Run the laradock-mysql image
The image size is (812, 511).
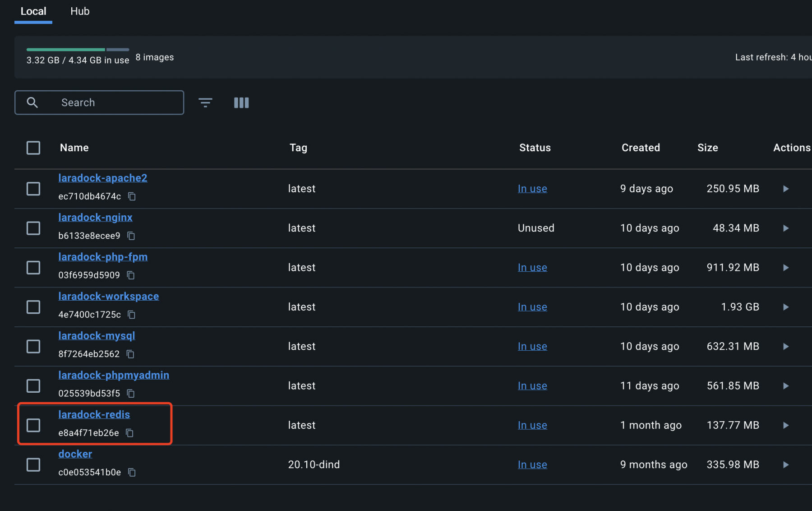(x=786, y=346)
